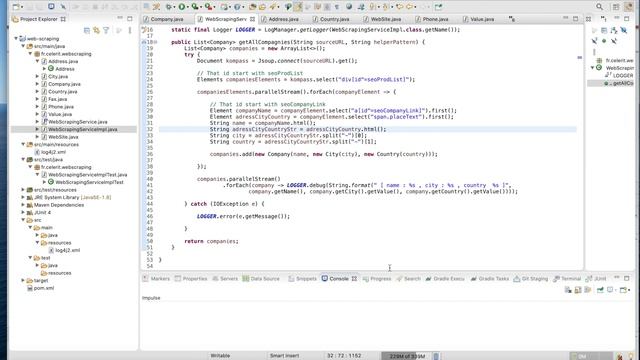Open the JUnit view tab

click(596, 279)
